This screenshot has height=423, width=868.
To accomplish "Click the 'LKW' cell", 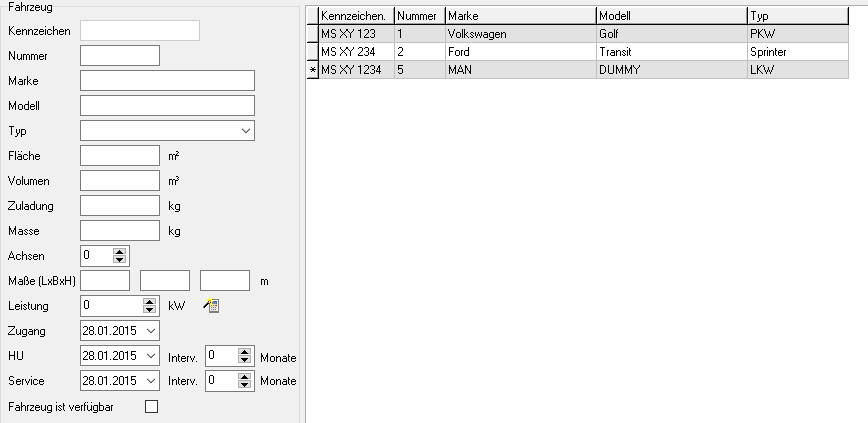I will coord(798,70).
